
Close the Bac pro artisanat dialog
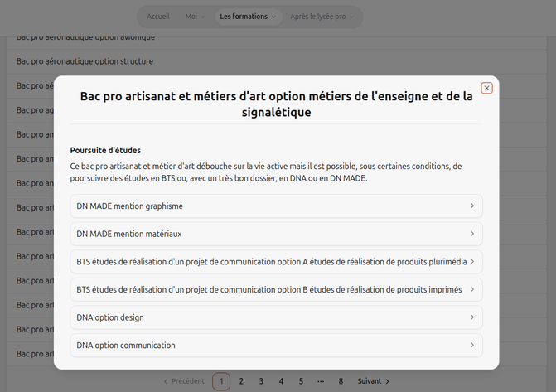click(x=486, y=88)
